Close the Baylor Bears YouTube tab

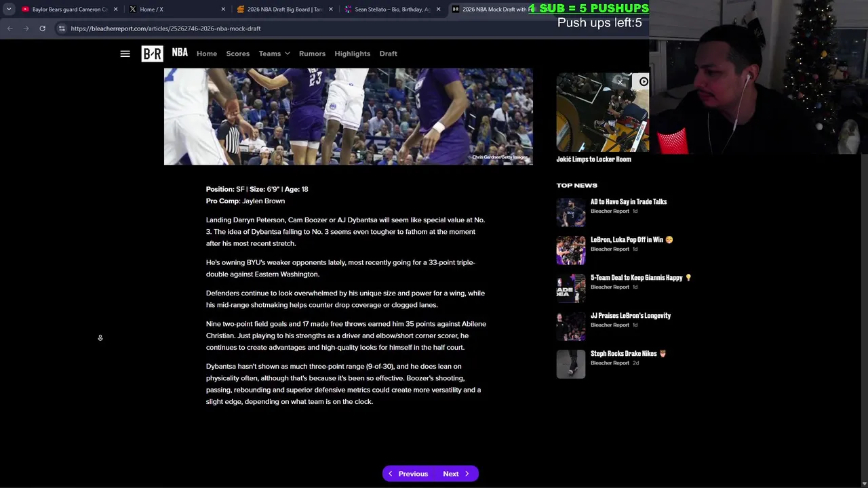tap(115, 9)
